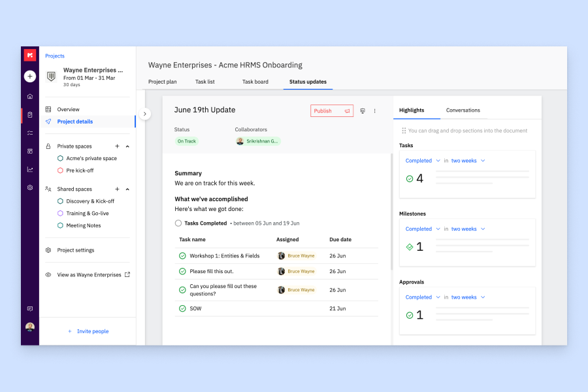
Task: Open the reports chart icon in sidebar
Action: [x=30, y=170]
